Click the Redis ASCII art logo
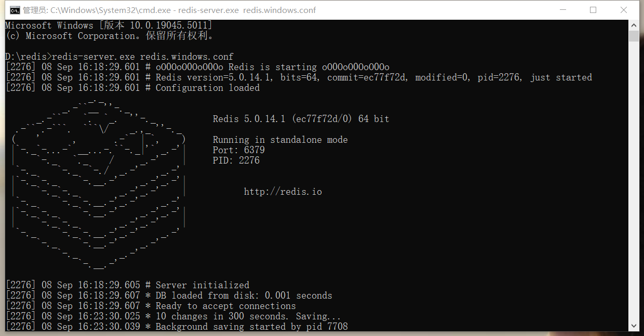 tap(99, 182)
